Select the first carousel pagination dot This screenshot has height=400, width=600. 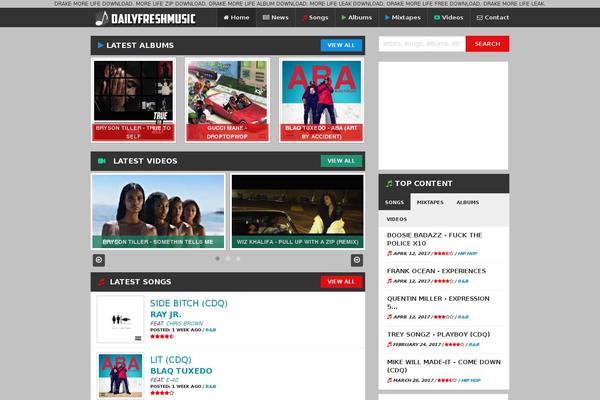218,259
